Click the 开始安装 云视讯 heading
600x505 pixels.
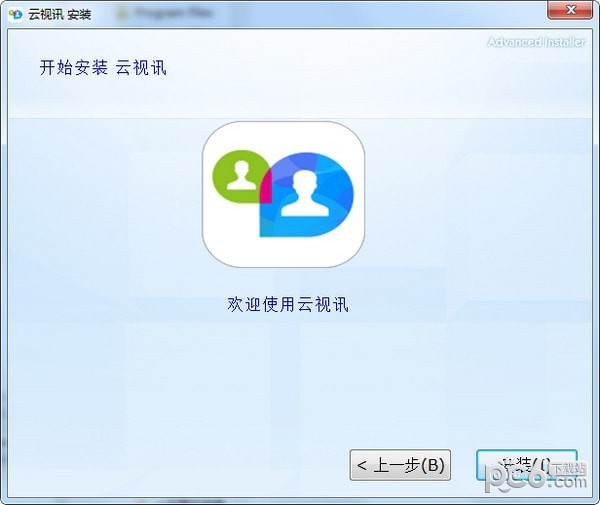pos(103,68)
